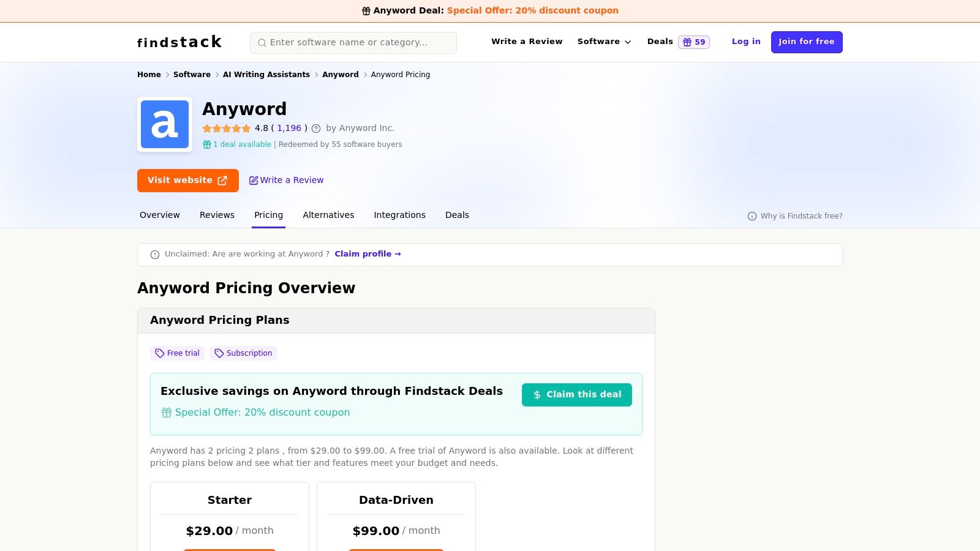Viewport: 980px width, 551px height.
Task: Click the Why is Findstack free info icon
Action: tap(752, 216)
